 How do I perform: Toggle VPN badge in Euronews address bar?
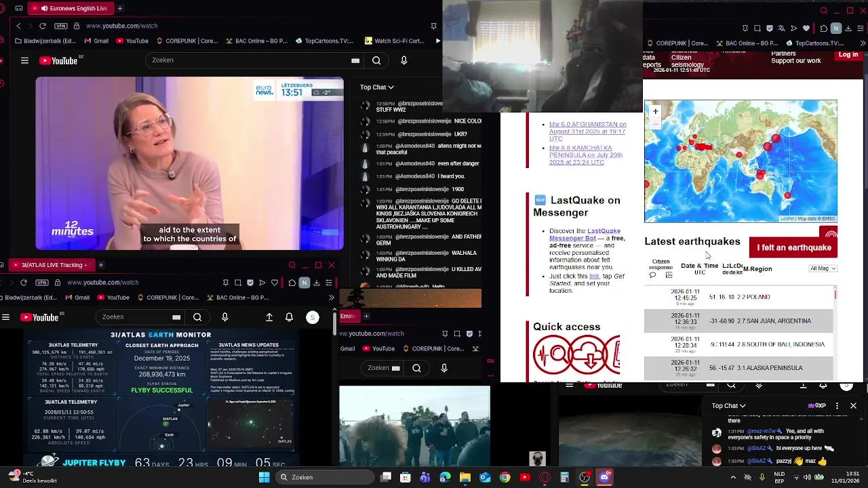pos(61,26)
